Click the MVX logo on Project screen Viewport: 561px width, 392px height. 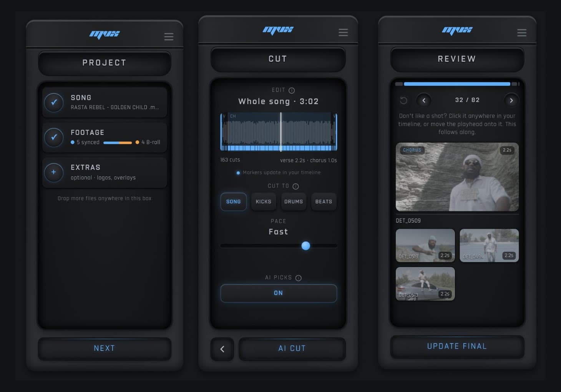point(105,34)
